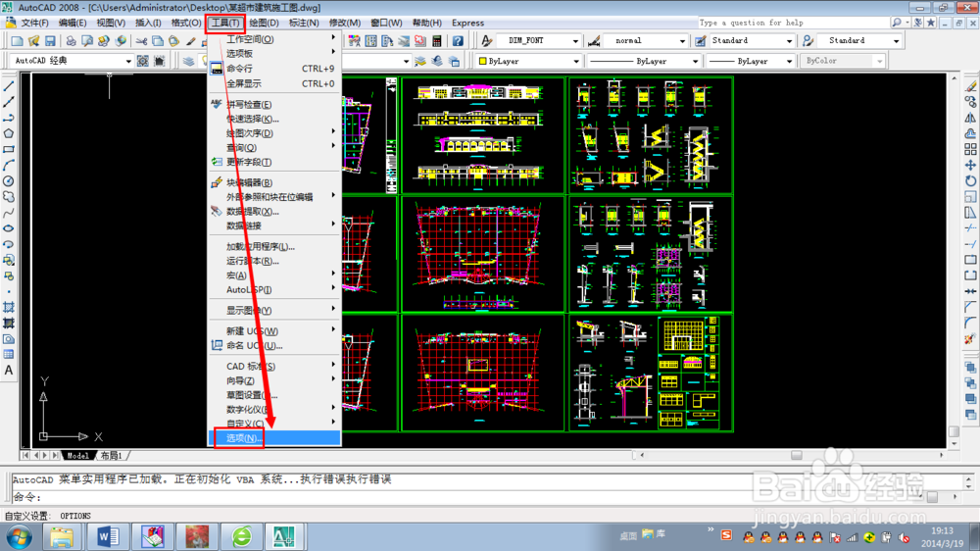Select the Arc draw tool
The image size is (980, 551).
tap(9, 165)
